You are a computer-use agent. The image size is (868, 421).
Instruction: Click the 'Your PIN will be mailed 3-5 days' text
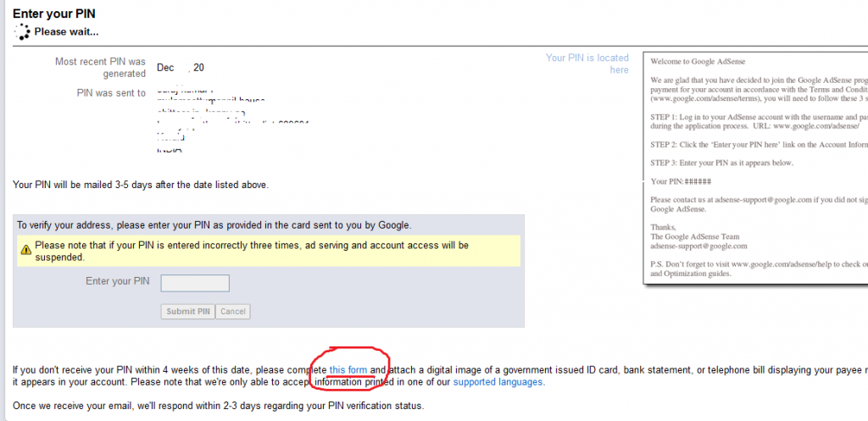click(141, 185)
